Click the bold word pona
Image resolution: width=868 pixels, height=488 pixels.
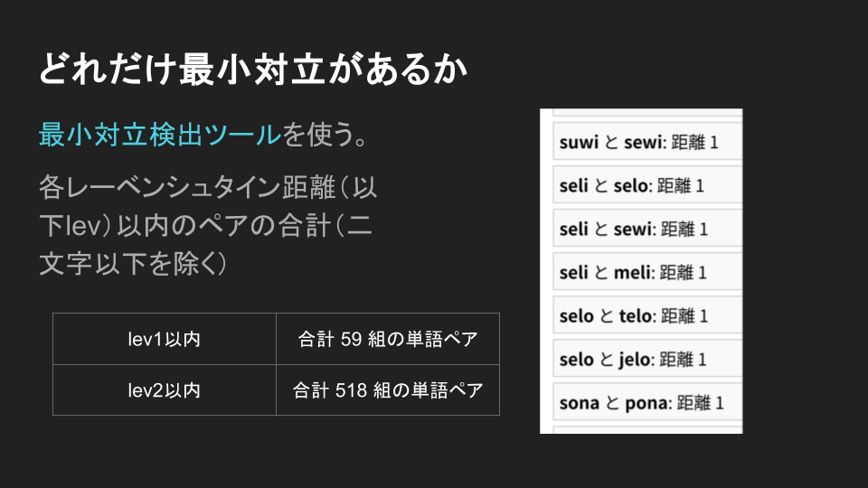pos(646,403)
